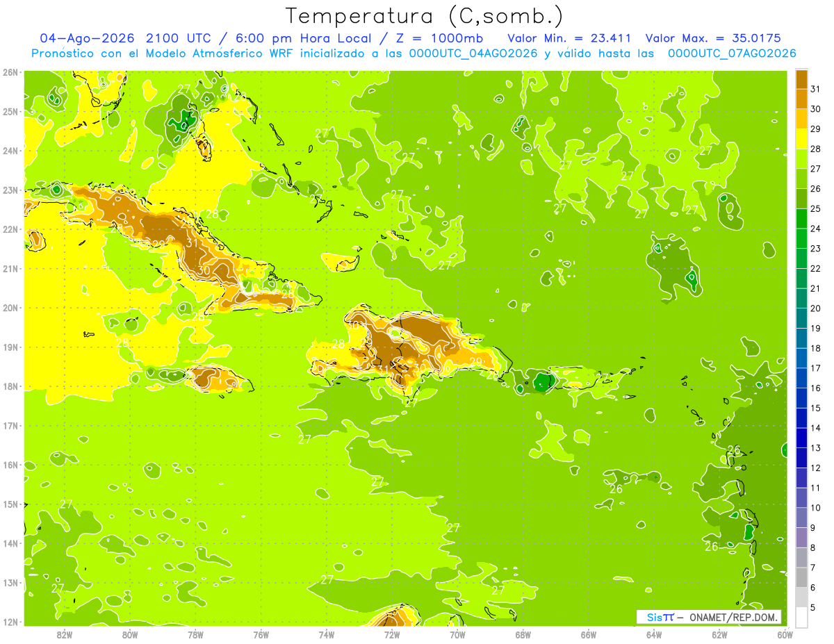
Task: Click the "24" label on the color bar
Action: [815, 229]
